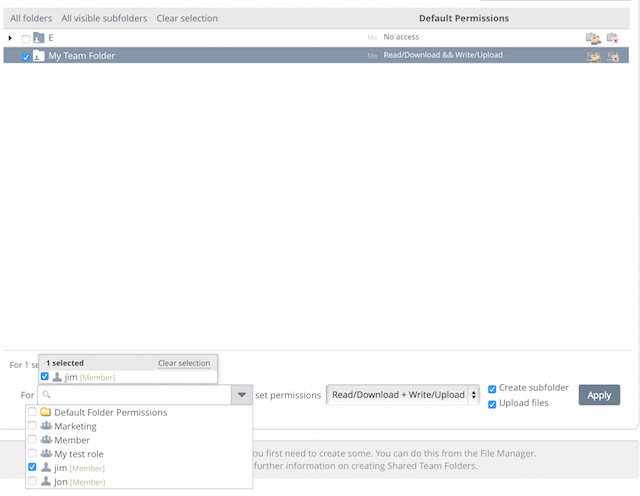The image size is (640, 496).
Task: Open user permissions icon for folder E
Action: coord(593,38)
